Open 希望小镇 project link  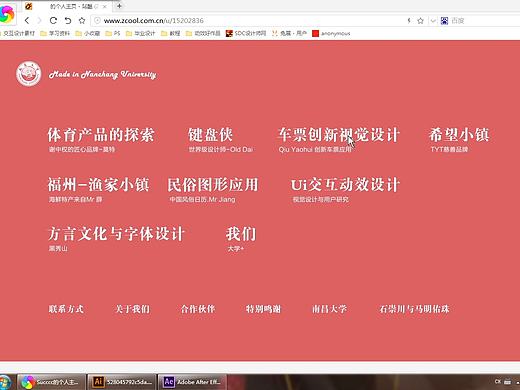[459, 135]
